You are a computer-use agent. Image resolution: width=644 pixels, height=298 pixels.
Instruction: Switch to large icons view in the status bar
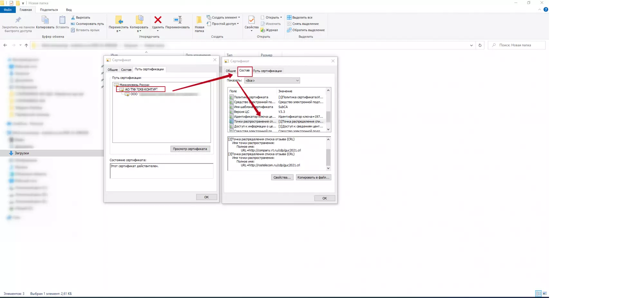[545, 293]
